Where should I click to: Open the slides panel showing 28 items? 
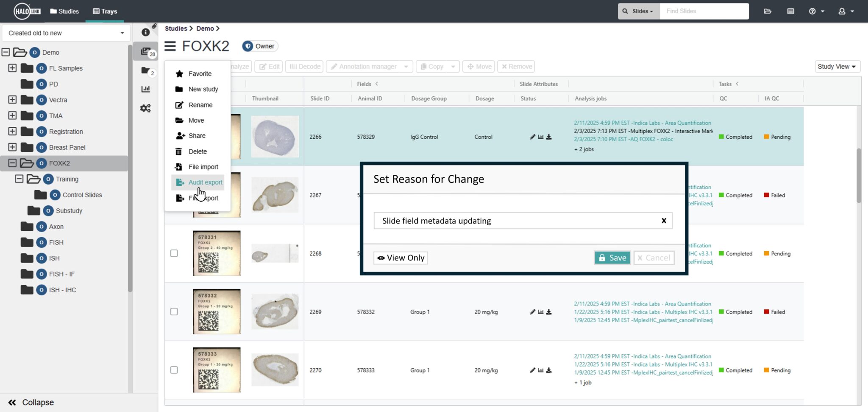pyautogui.click(x=146, y=51)
